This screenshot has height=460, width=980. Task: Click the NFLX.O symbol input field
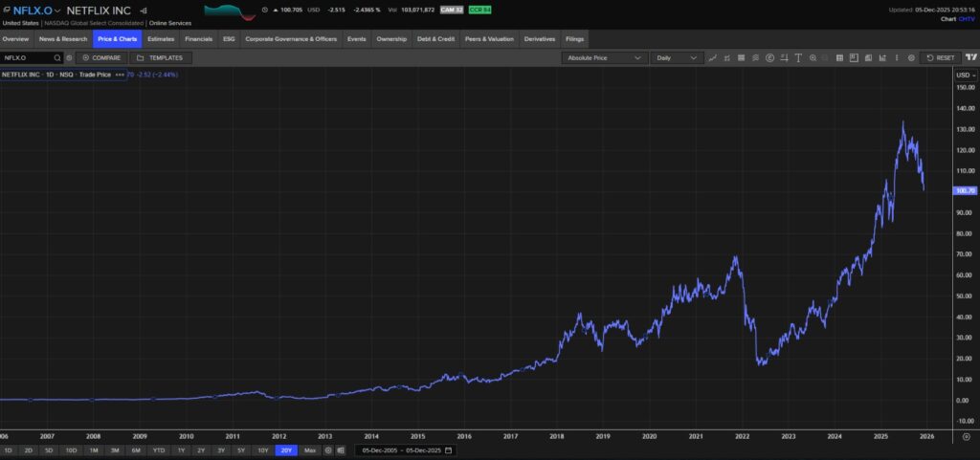point(27,57)
